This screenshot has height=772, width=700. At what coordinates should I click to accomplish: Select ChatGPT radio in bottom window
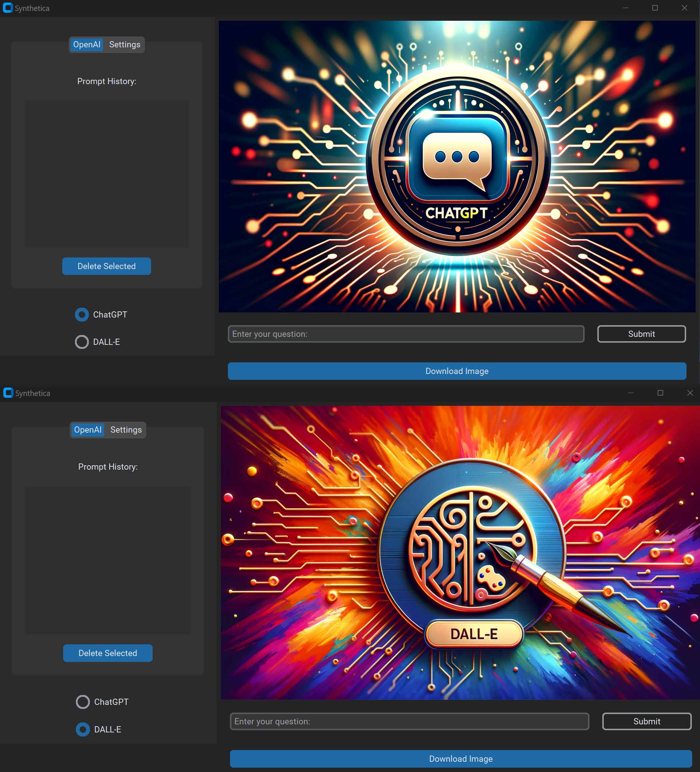(83, 702)
